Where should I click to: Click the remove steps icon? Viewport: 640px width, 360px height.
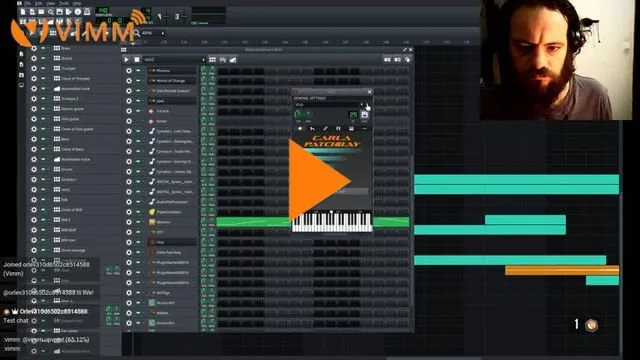[x=387, y=60]
